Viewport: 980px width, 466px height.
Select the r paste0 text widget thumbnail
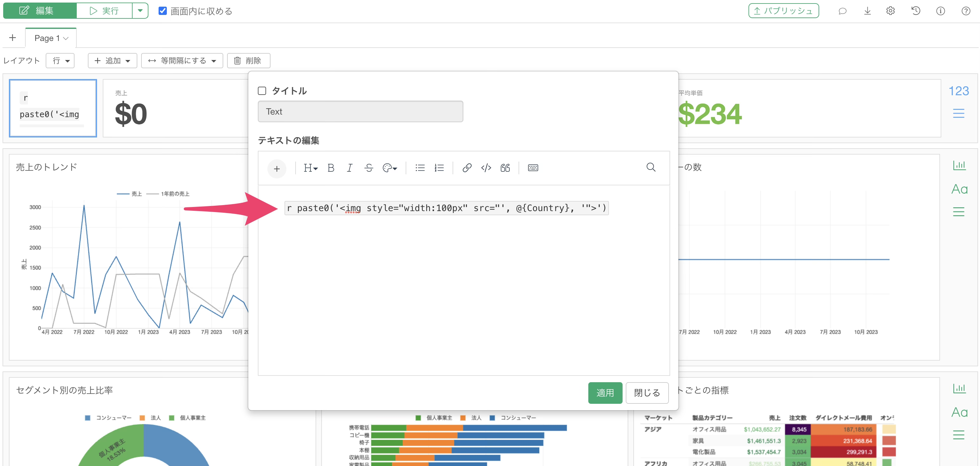(x=53, y=108)
